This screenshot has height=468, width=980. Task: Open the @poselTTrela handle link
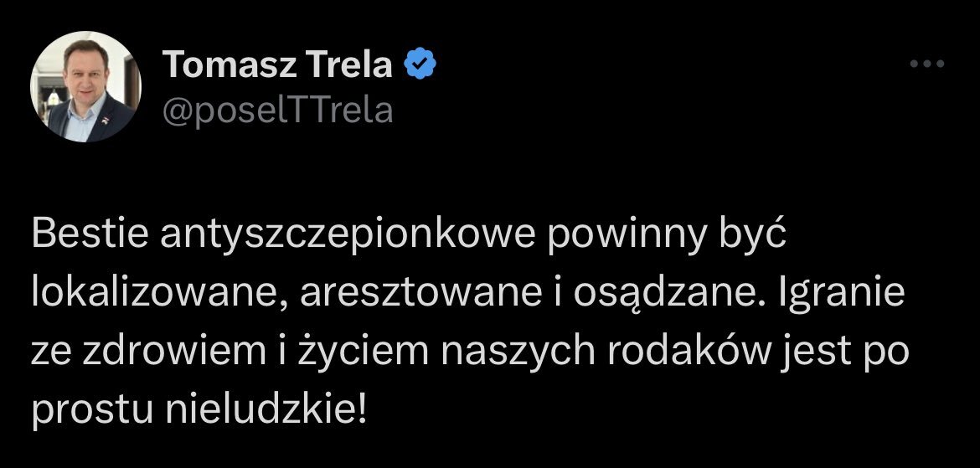point(276,110)
